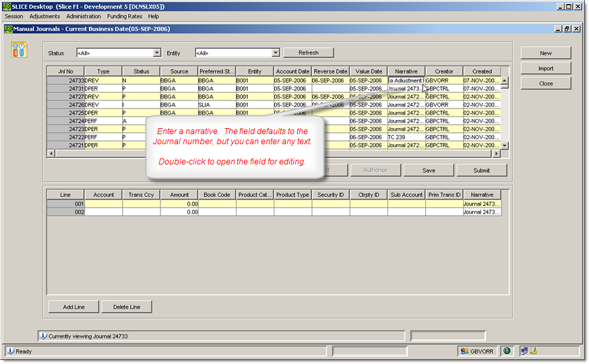
Task: Click the journal list horizontal scrollbar
Action: click(270, 154)
